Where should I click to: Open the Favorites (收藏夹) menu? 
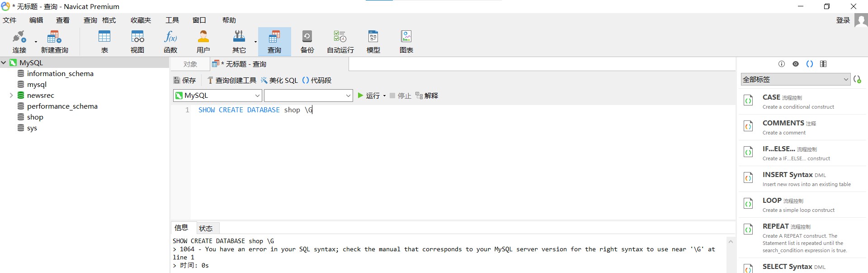coord(141,20)
